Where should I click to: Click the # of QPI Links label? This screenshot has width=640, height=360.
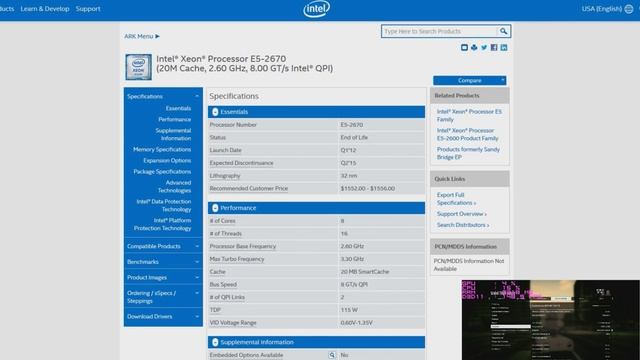[x=227, y=297]
